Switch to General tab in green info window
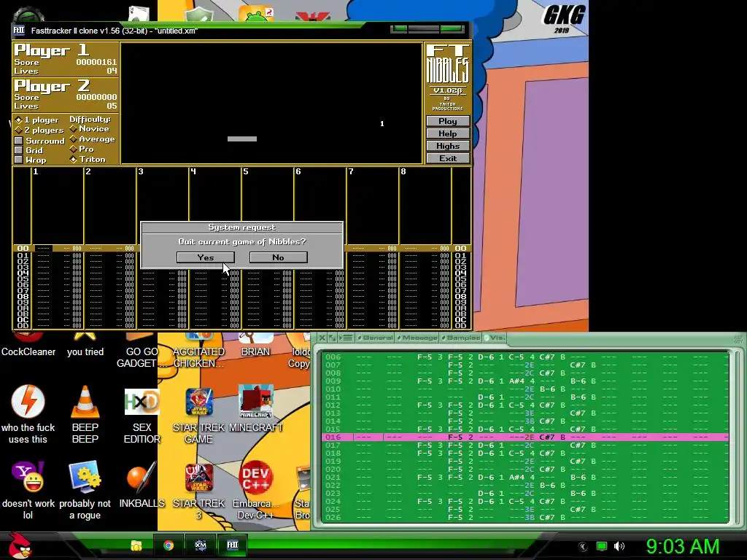 click(x=376, y=338)
